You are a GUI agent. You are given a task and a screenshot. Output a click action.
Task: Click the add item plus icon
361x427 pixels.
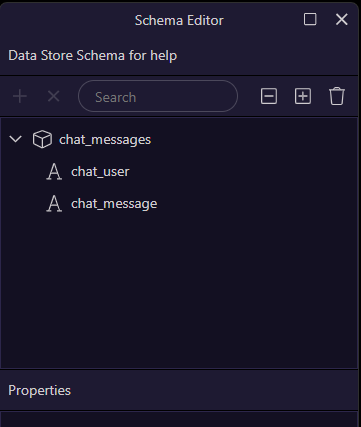click(x=20, y=97)
